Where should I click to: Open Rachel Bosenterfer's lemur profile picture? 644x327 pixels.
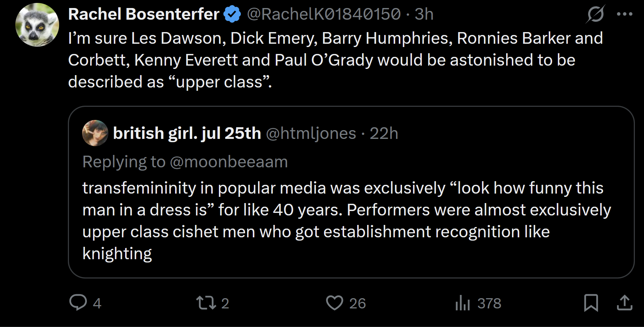37,25
